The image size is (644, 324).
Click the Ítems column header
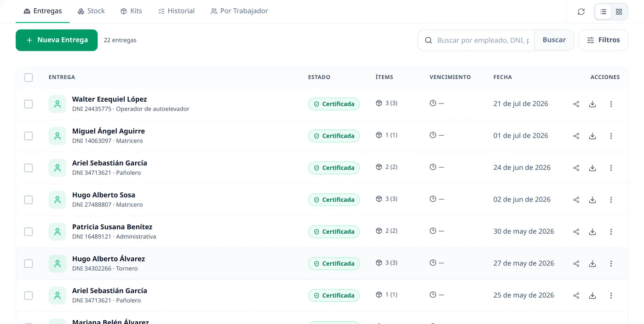point(384,77)
